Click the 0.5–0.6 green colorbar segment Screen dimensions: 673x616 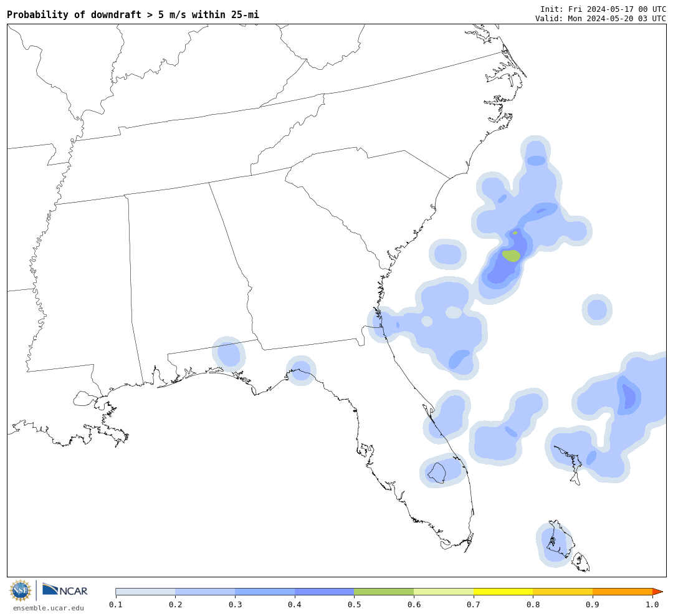click(x=384, y=592)
